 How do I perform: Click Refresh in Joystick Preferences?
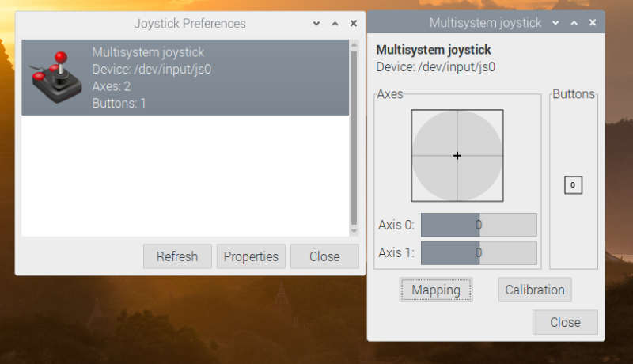pos(177,256)
